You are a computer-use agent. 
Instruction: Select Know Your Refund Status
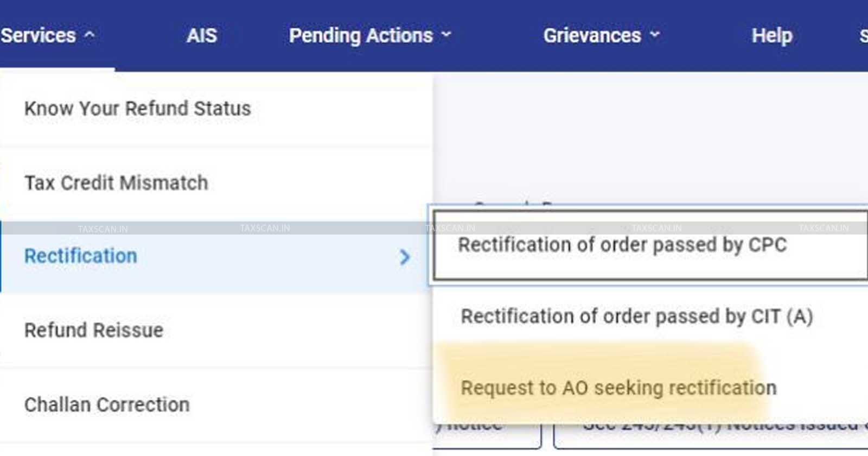[x=138, y=109]
